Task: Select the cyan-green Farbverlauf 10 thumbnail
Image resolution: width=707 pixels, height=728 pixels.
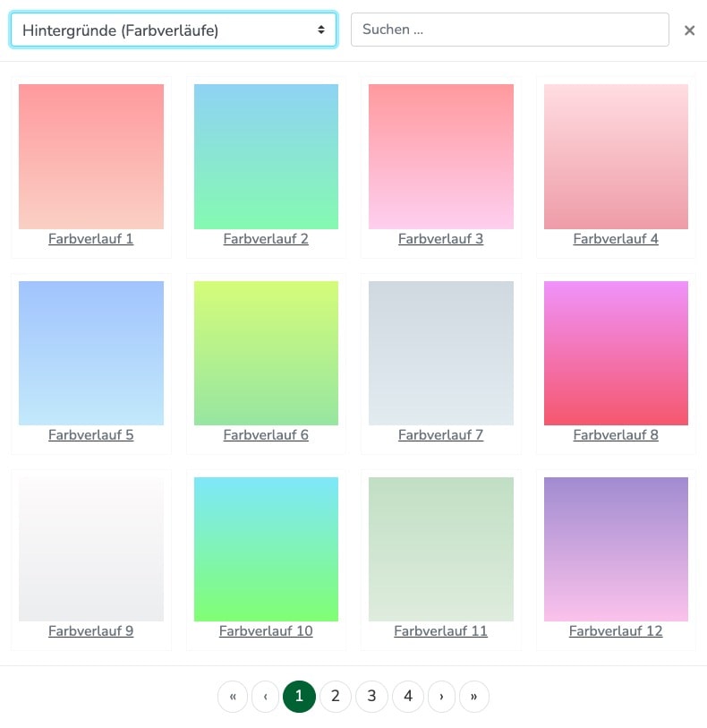Action: (266, 548)
